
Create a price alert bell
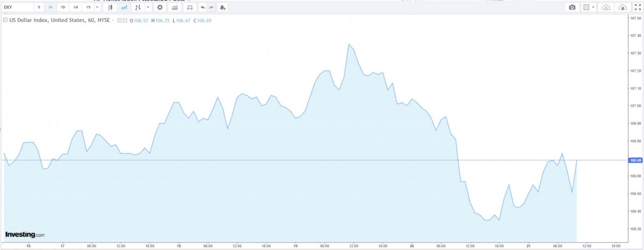coord(222,8)
